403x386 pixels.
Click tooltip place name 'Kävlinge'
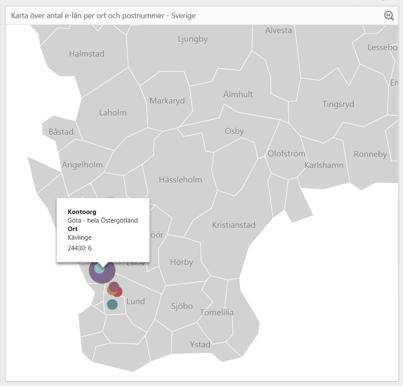(79, 238)
